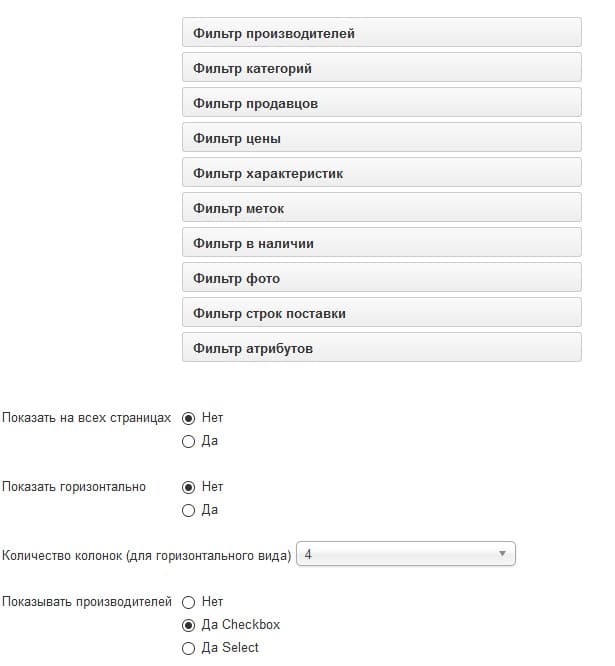Screen dimensions: 615x666
Task: Expand the Фильтр меток section
Action: [382, 207]
